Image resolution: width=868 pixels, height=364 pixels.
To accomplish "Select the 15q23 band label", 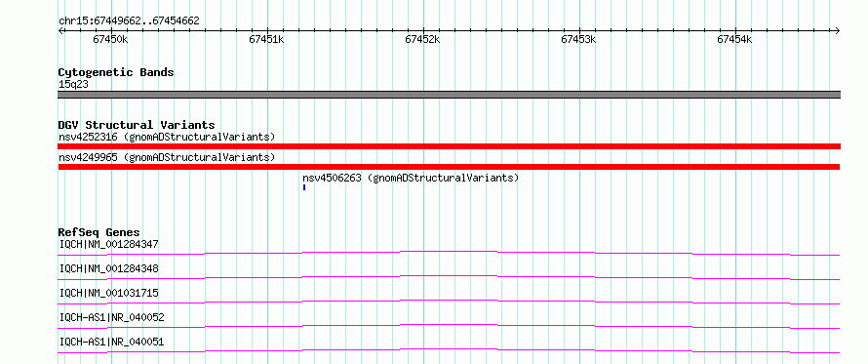I will [x=73, y=85].
